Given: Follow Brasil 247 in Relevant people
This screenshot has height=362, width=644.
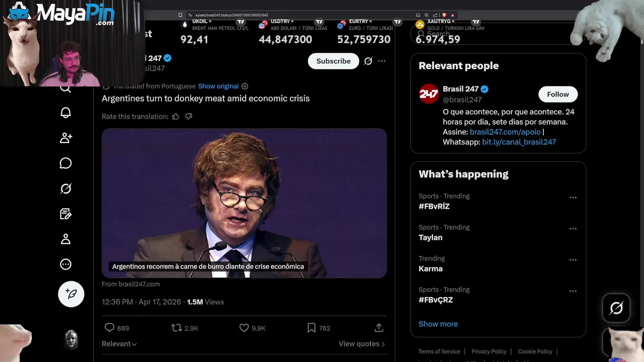Looking at the screenshot, I should 557,95.
